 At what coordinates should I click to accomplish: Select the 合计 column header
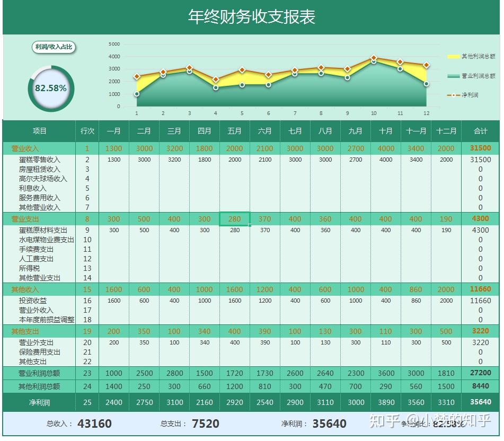pyautogui.click(x=481, y=131)
